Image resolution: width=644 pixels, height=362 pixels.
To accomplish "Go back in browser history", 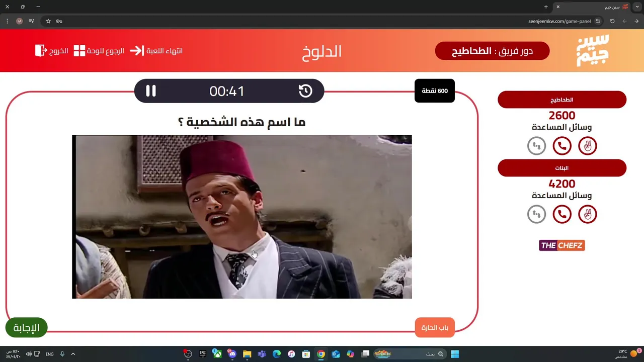I will tap(636, 21).
